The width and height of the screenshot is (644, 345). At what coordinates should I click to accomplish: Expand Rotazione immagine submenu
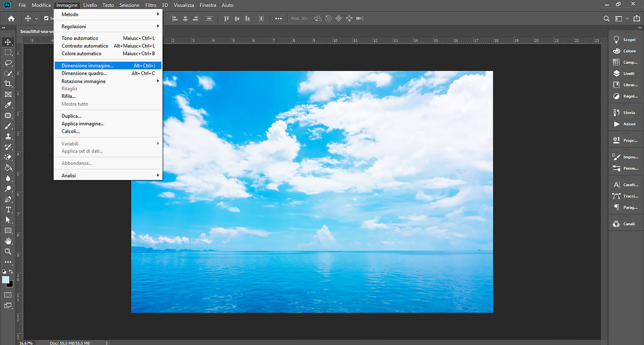coord(108,81)
